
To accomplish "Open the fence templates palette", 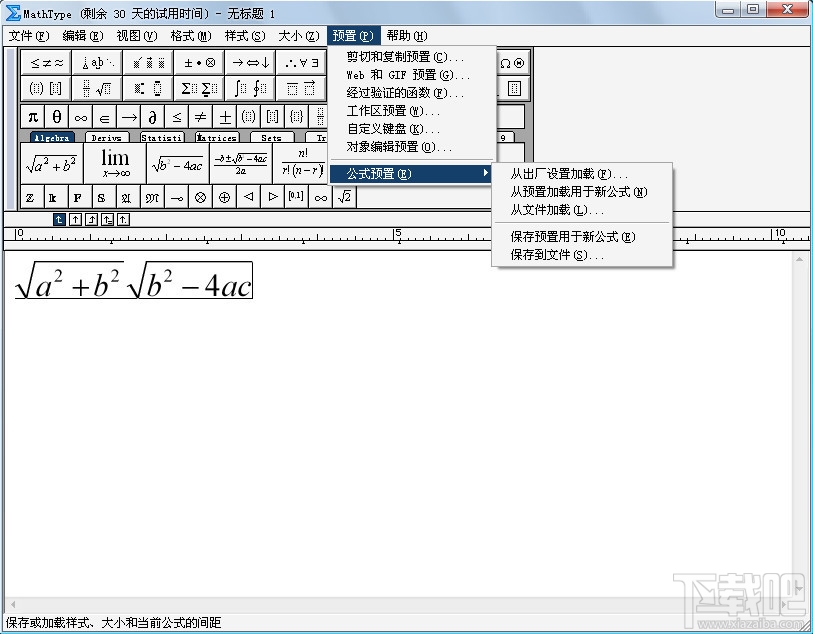I will [x=46, y=87].
